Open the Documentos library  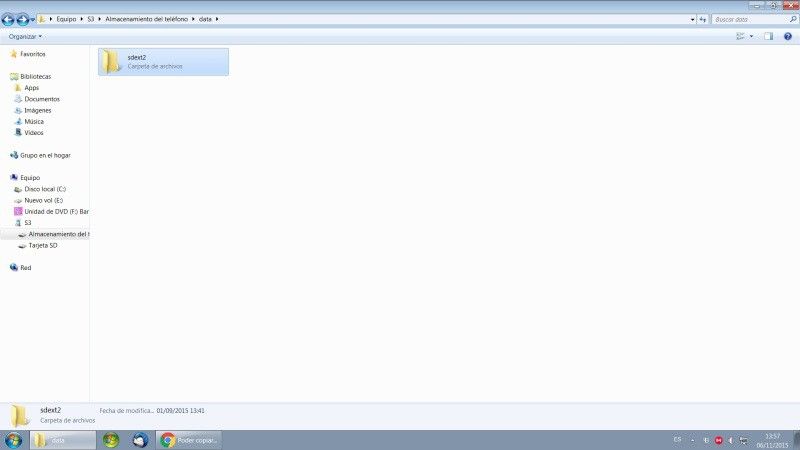42,99
